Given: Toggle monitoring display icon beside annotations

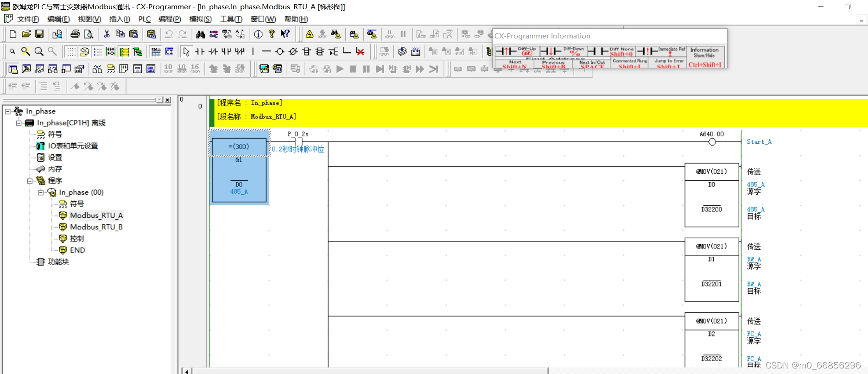Looking at the screenshot, I should click(111, 51).
